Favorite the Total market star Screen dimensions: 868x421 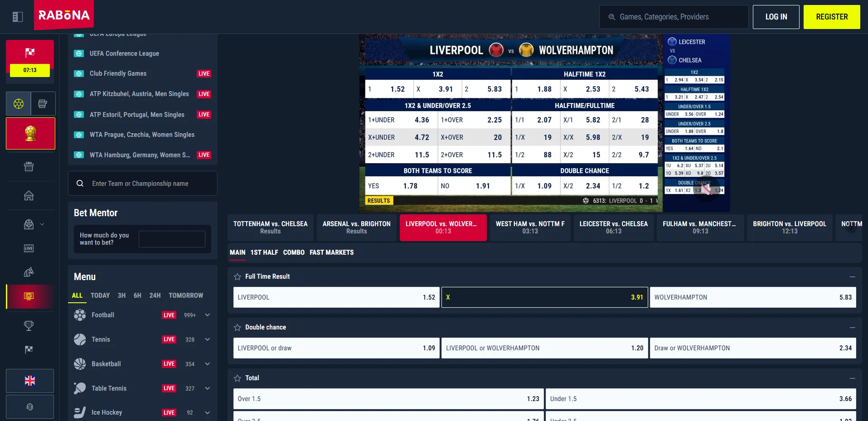(x=238, y=378)
